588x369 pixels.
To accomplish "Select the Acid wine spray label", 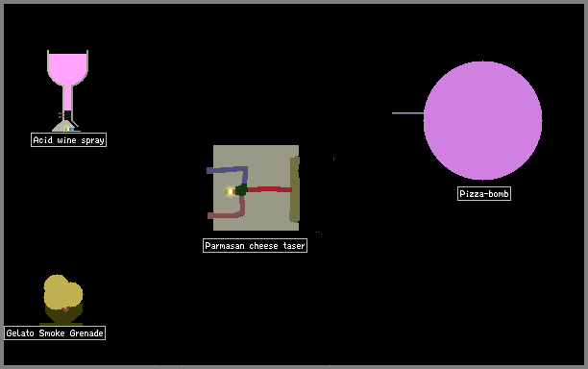I will click(68, 140).
